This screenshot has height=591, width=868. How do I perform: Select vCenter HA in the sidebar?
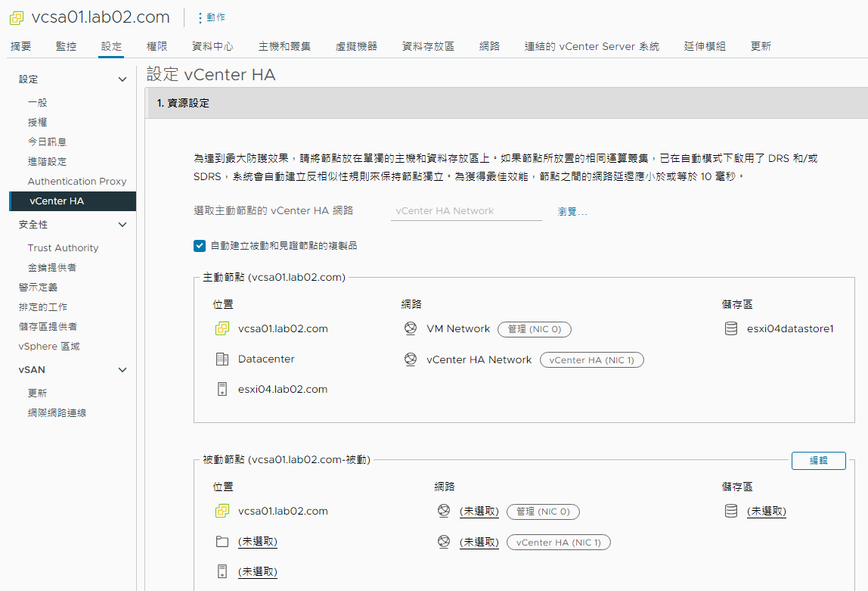pos(73,201)
